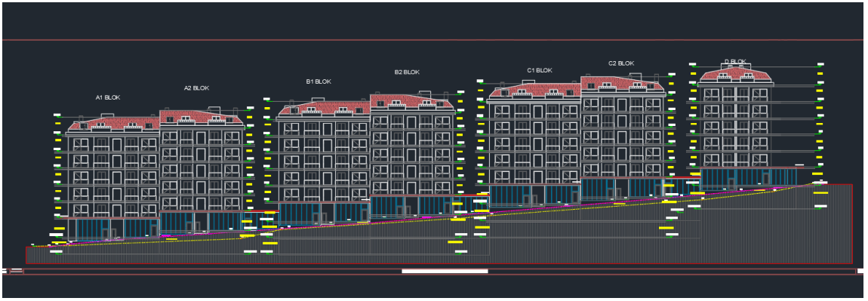Screen dimensions: 868x301
Task: Select the A1 BLOK label
Action: 108,97
